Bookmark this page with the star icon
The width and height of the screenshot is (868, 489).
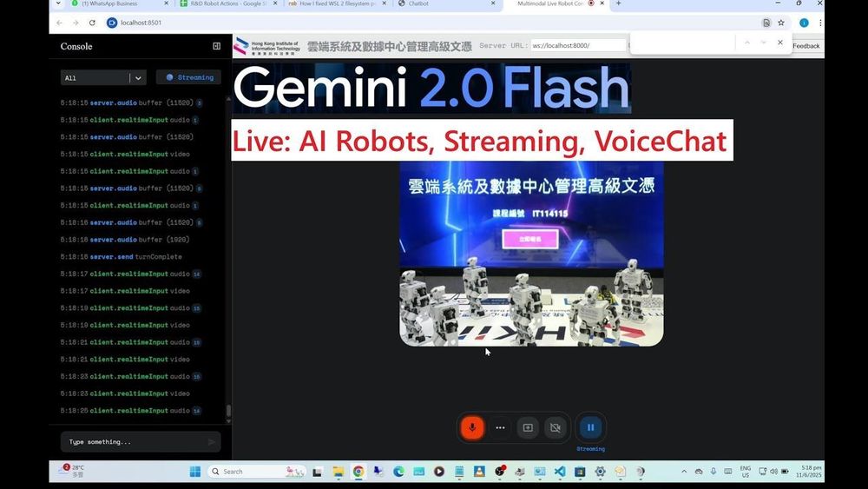781,23
